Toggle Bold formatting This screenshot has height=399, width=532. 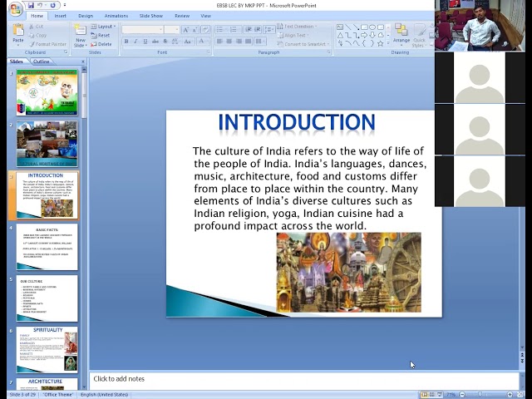tap(126, 42)
